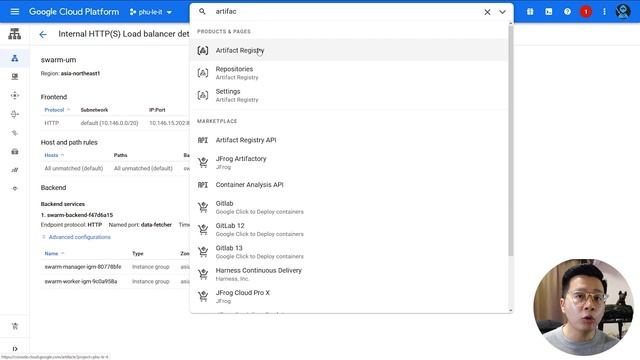The width and height of the screenshot is (640, 360).
Task: Activate Cloud Shell icon
Action: point(549,11)
